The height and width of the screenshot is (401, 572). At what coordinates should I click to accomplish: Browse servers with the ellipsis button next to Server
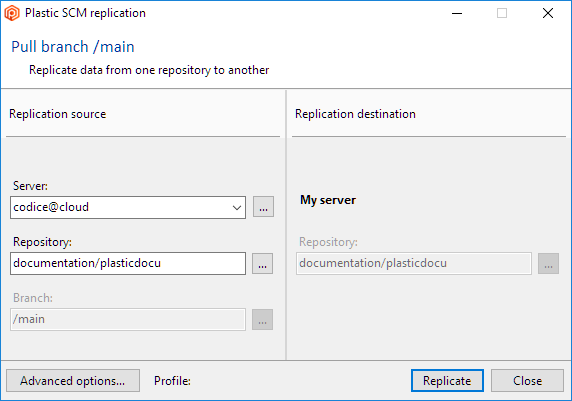click(x=263, y=207)
